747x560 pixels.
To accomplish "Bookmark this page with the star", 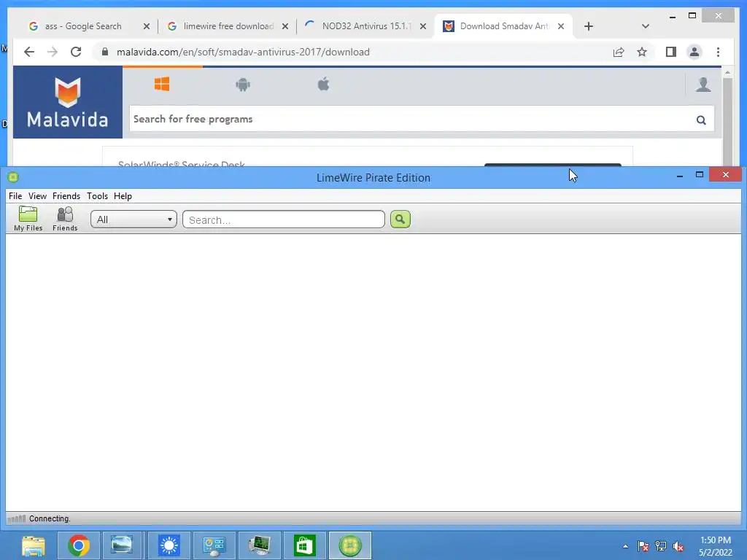I will click(642, 52).
